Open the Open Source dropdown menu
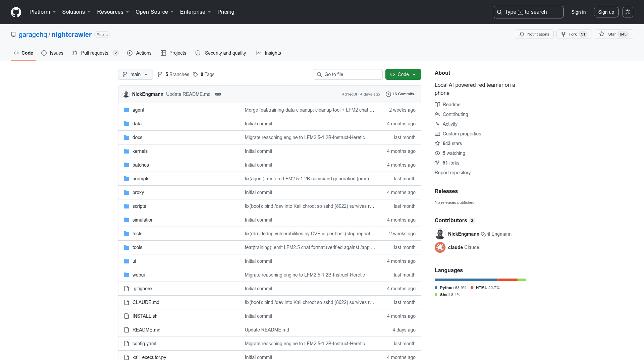Viewport: 644px width, 362px height. coord(155,12)
